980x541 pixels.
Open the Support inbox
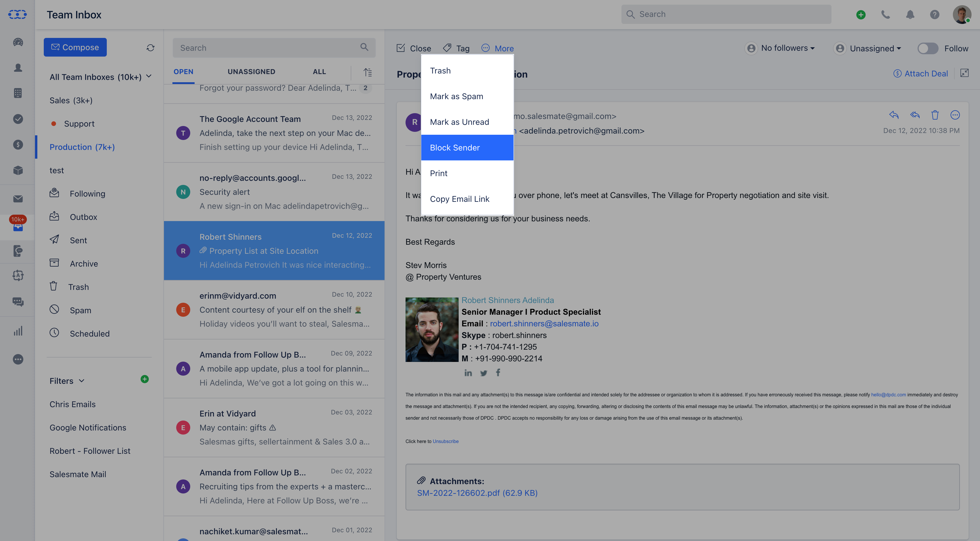tap(79, 124)
